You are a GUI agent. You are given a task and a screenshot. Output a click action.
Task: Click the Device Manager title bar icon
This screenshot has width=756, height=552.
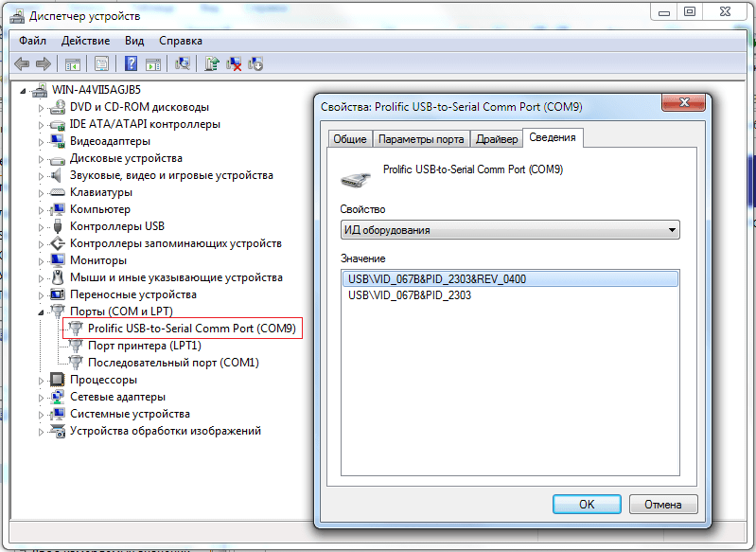17,16
